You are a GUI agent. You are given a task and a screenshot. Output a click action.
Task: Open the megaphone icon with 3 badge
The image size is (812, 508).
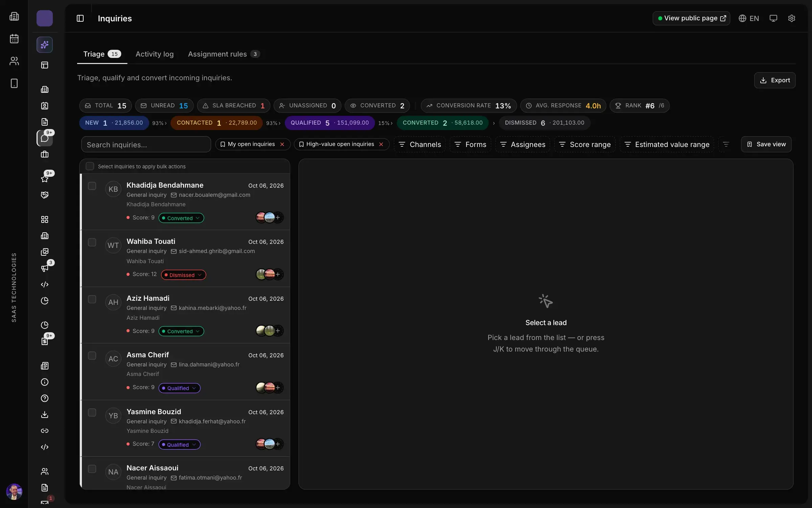pyautogui.click(x=45, y=268)
